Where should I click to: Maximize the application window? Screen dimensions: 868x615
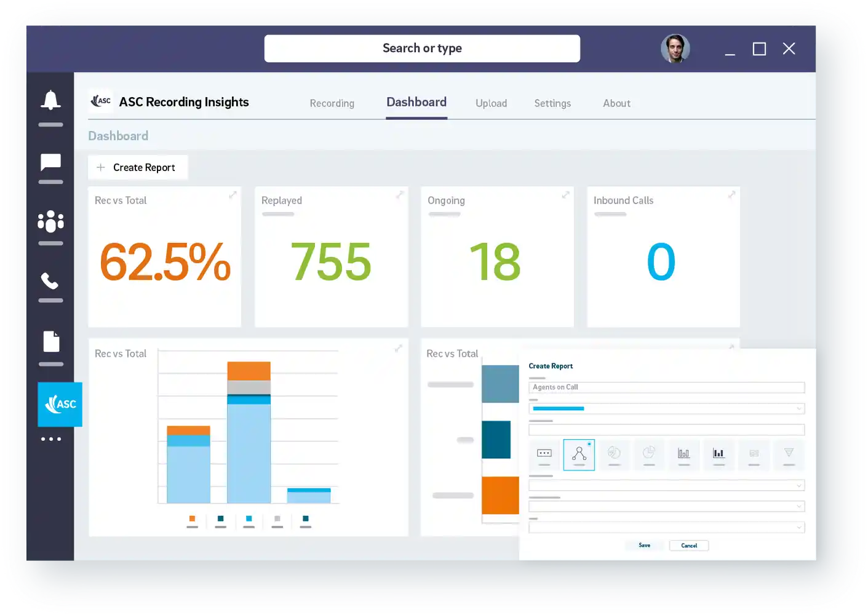759,49
